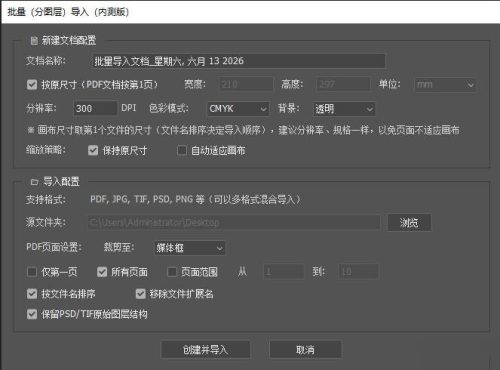
Task: Click the 高度 field showing 297
Action: pyautogui.click(x=343, y=84)
